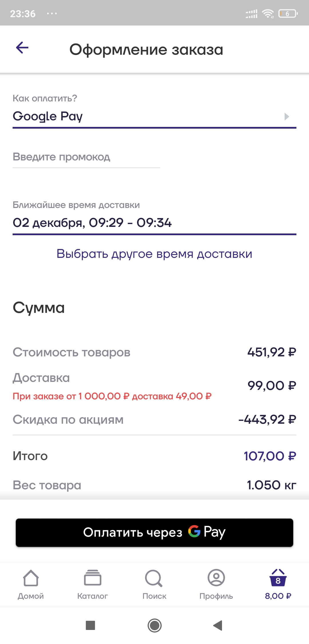Viewport: 309px width, 644px height.
Task: Tap the Домой tab label
Action: pos(31,596)
